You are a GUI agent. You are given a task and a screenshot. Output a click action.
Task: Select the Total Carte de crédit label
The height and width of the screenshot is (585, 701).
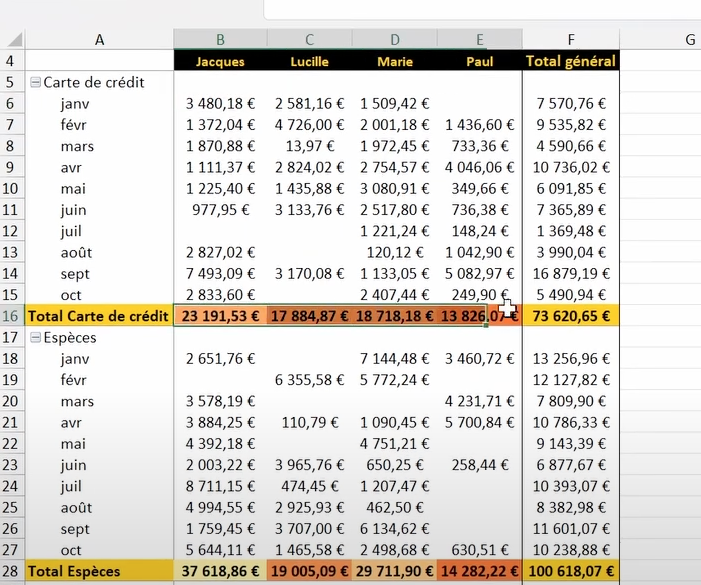pos(99,316)
